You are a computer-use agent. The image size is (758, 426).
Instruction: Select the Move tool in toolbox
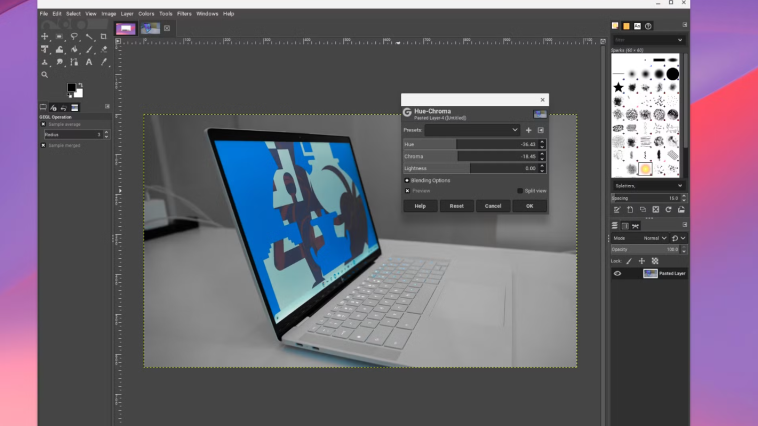tap(44, 36)
